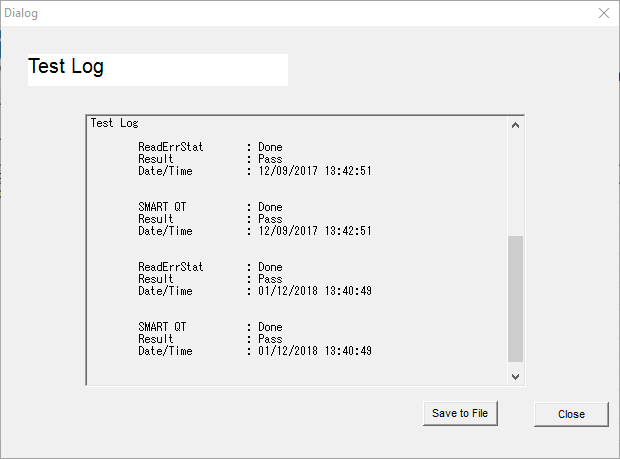Click the 'Test Log' text line in log
This screenshot has width=620, height=459.
(114, 123)
